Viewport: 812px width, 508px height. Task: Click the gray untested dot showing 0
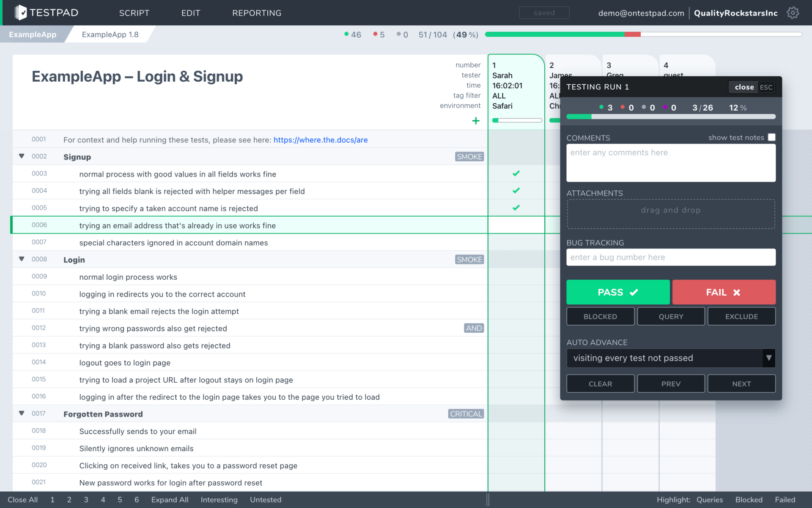[398, 34]
